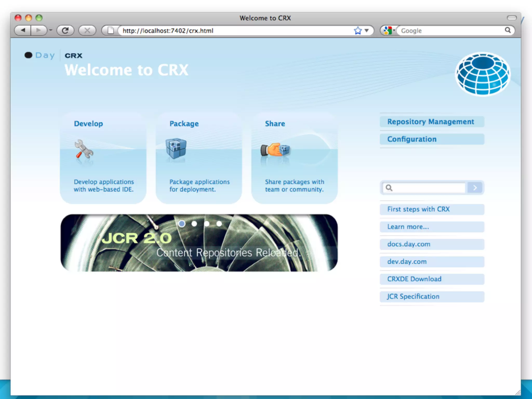
Task: Click the CRX globe logo
Action: tap(482, 74)
